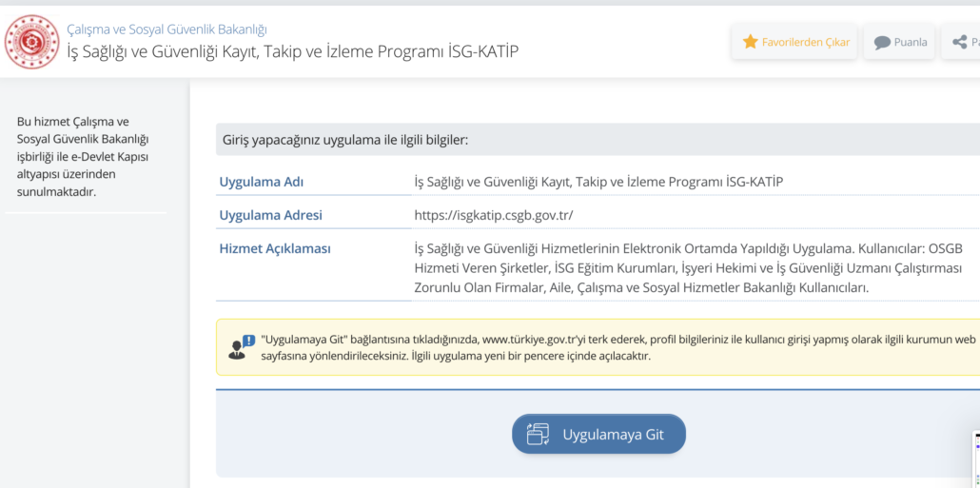Click the application name value text
The height and width of the screenshot is (488, 980).
598,182
